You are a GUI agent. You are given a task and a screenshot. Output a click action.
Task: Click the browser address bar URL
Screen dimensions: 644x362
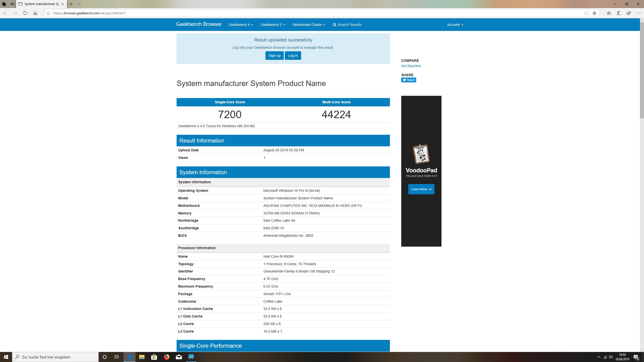tap(90, 13)
